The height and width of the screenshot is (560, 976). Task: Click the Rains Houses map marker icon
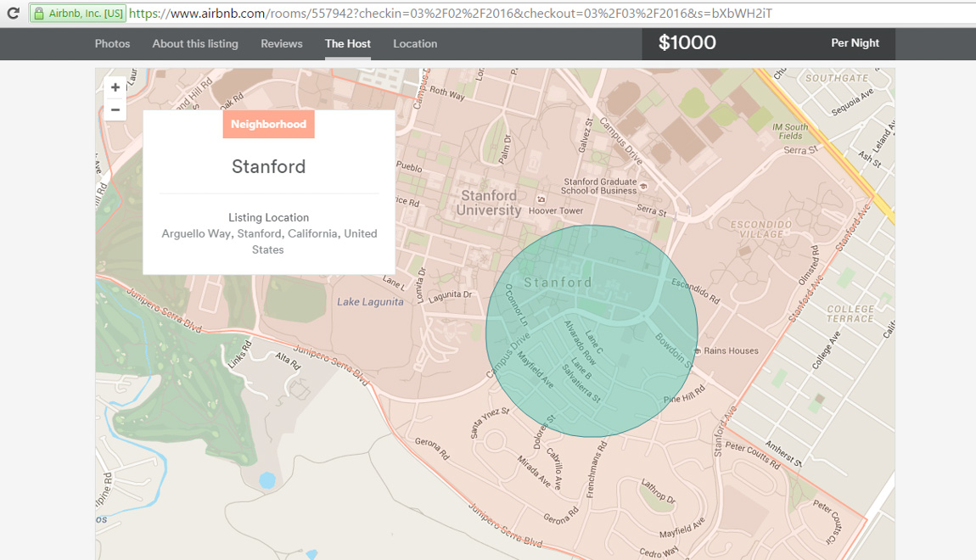pyautogui.click(x=697, y=350)
